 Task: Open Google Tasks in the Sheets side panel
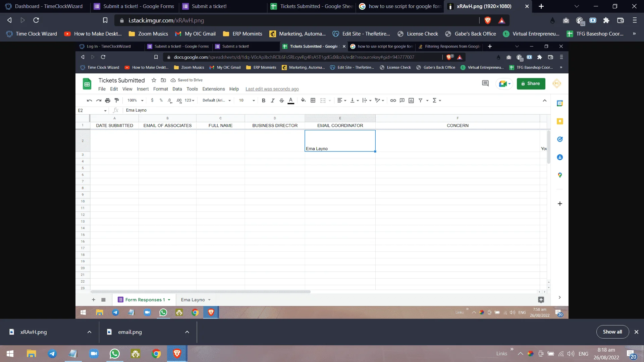pyautogui.click(x=560, y=139)
